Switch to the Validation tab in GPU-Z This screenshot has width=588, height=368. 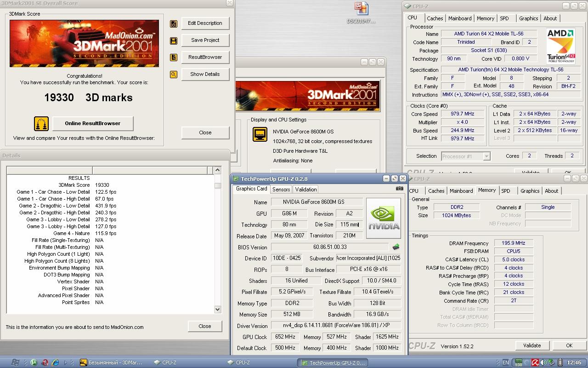306,190
